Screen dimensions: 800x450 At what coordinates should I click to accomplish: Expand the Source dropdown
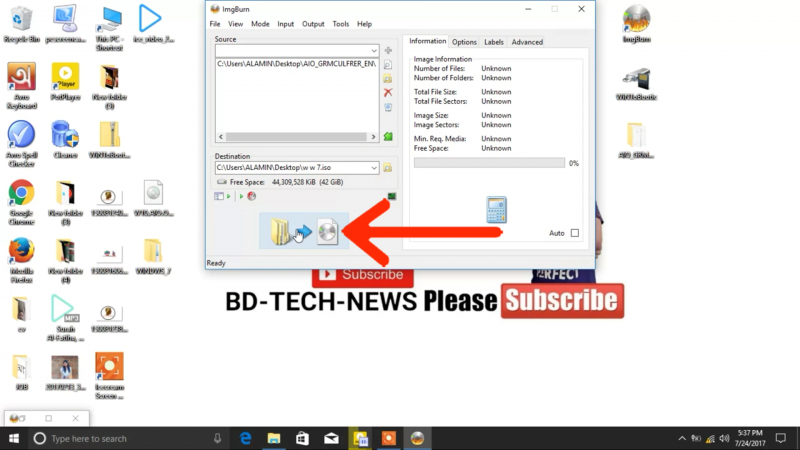click(x=374, y=51)
